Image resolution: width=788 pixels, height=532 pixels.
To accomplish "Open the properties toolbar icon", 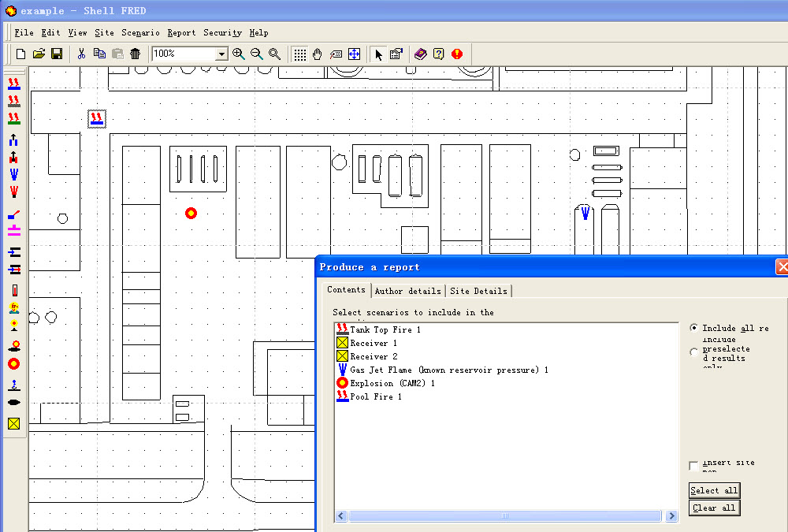I will 396,54.
